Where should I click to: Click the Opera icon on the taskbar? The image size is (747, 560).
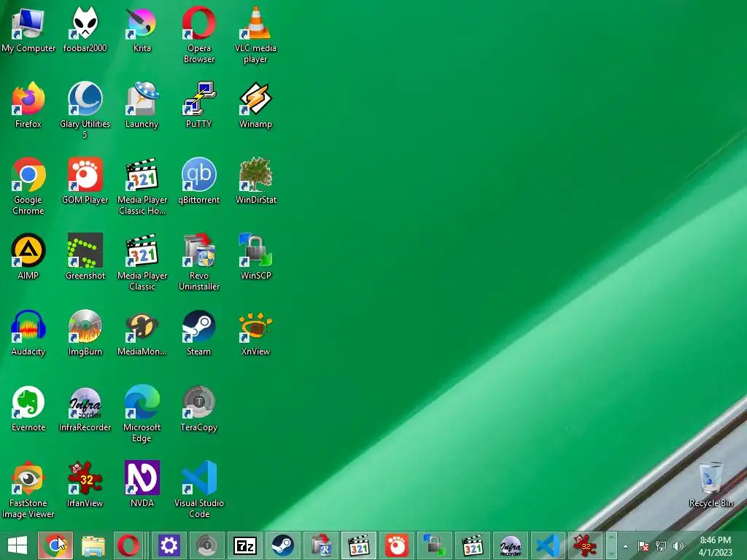click(x=128, y=545)
